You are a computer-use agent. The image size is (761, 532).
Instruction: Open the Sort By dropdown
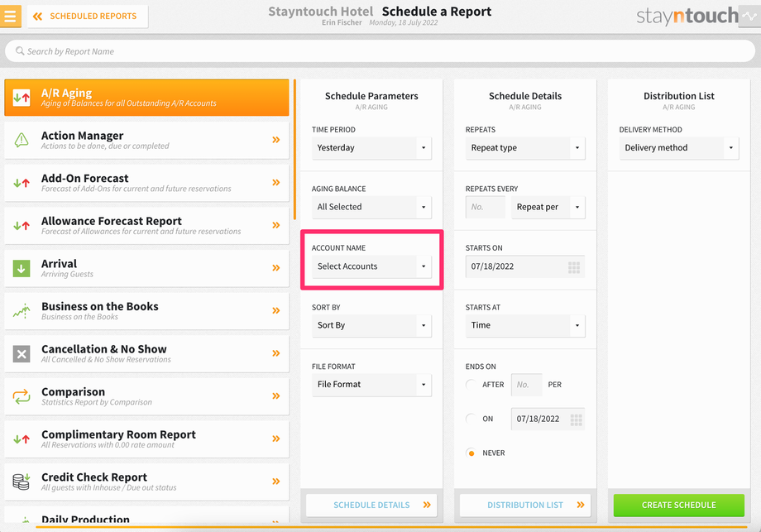[371, 326]
